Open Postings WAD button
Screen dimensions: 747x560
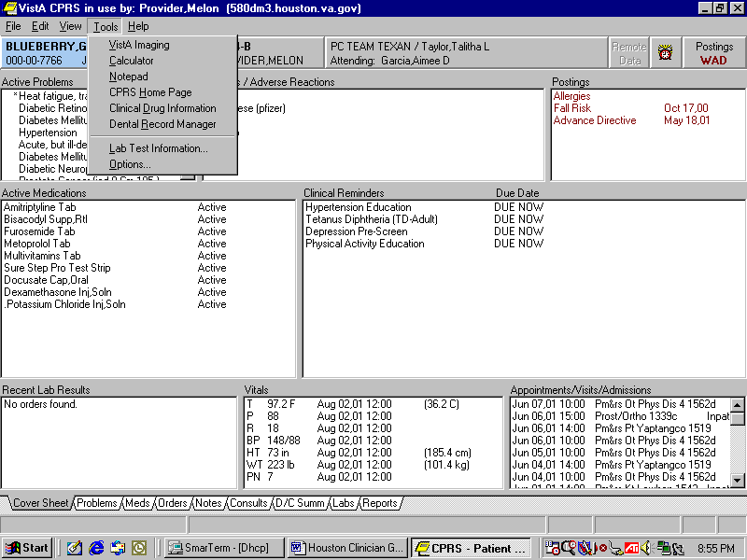click(713, 53)
